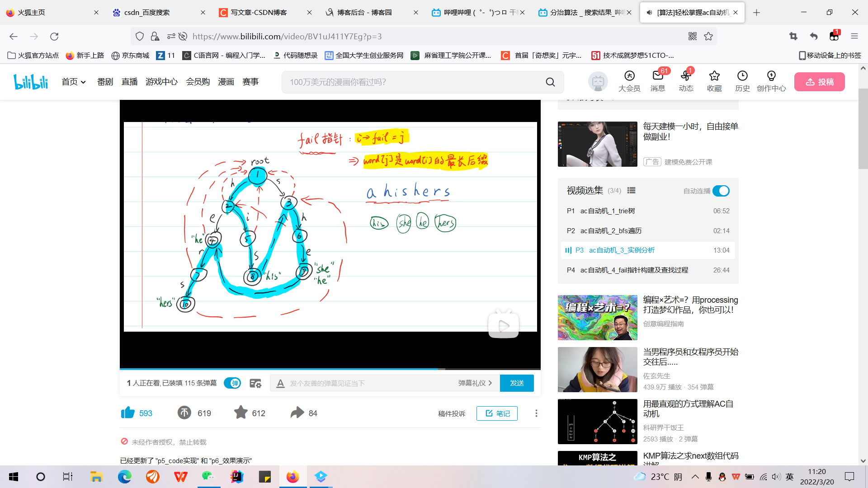Open the more options three-dot menu
The width and height of the screenshot is (868, 488).
[x=536, y=413]
